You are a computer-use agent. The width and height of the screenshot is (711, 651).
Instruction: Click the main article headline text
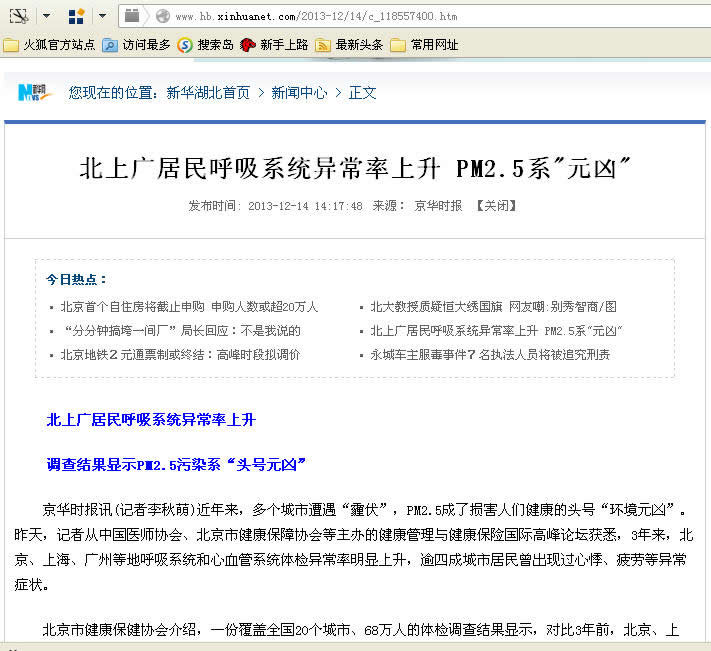pyautogui.click(x=355, y=168)
